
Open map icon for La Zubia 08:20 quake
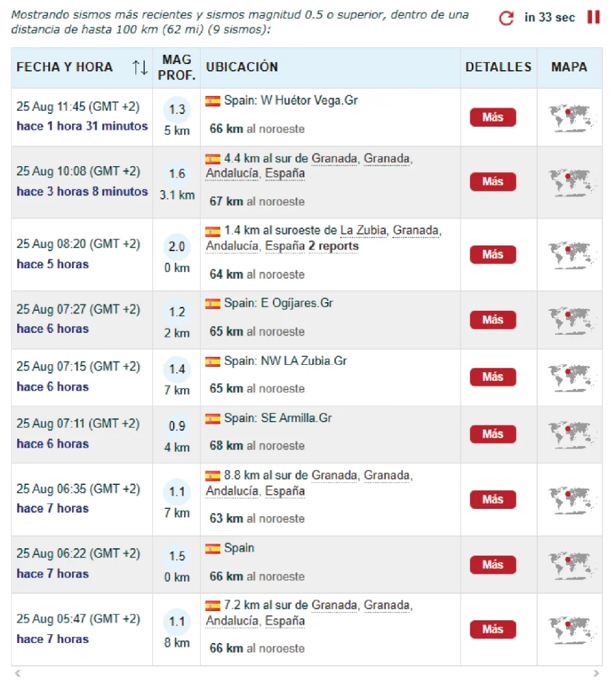(x=571, y=255)
